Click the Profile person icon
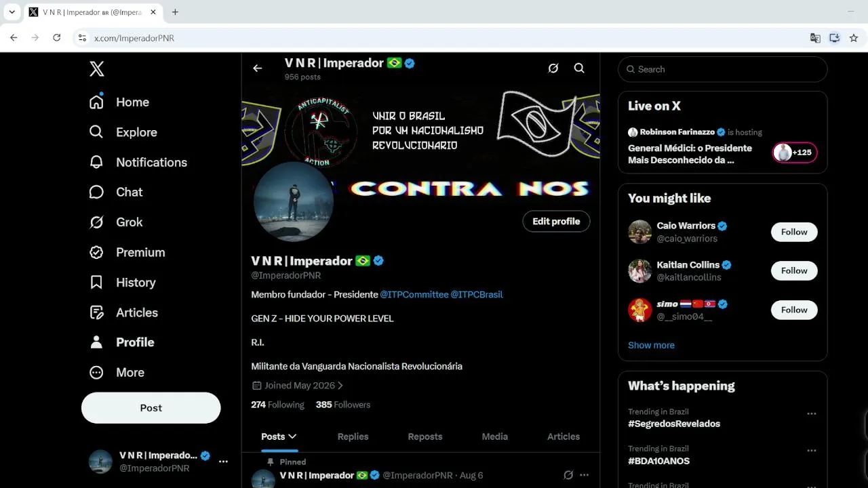 click(x=96, y=342)
